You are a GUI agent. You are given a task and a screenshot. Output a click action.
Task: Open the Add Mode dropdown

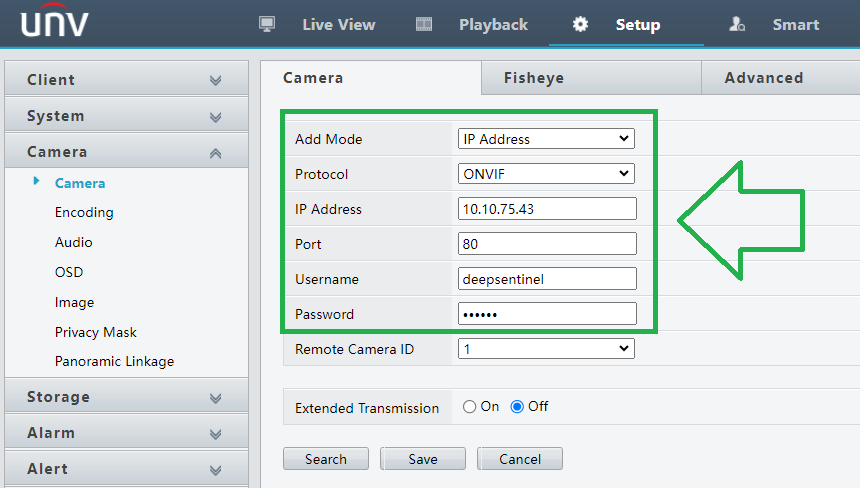pos(546,139)
